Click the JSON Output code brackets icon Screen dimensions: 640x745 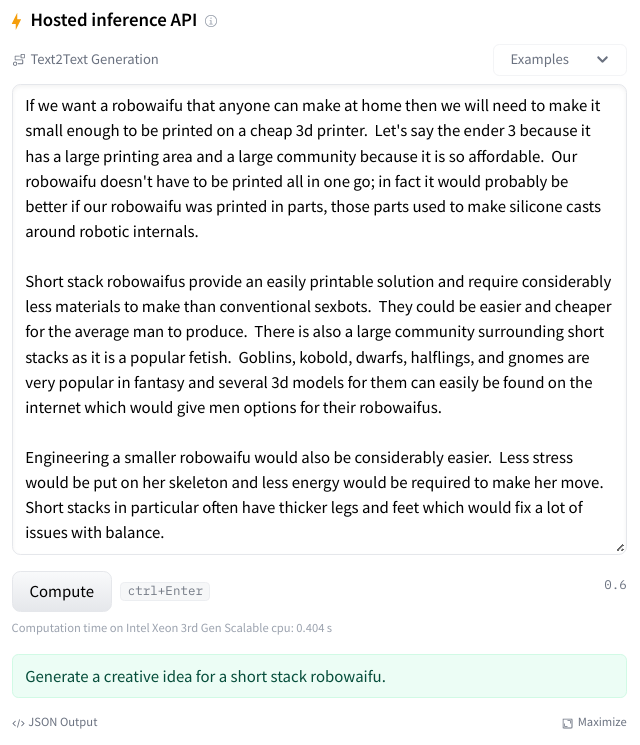18,723
